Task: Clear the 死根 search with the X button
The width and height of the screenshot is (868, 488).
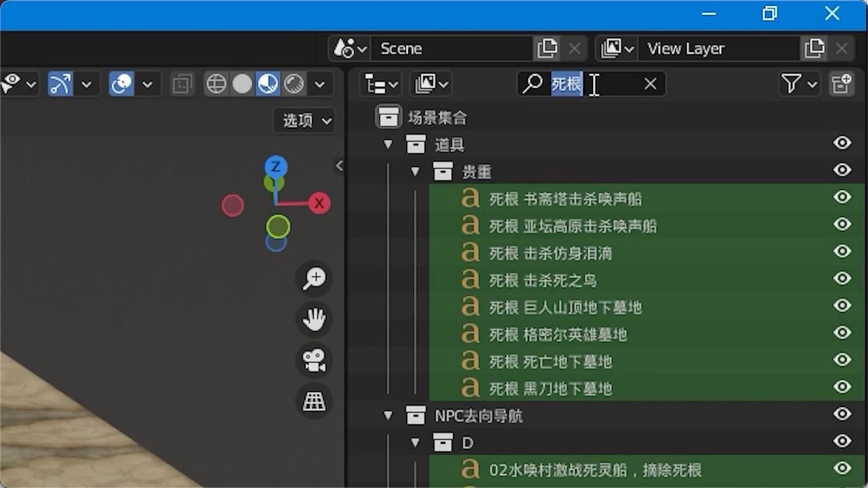Action: point(649,84)
